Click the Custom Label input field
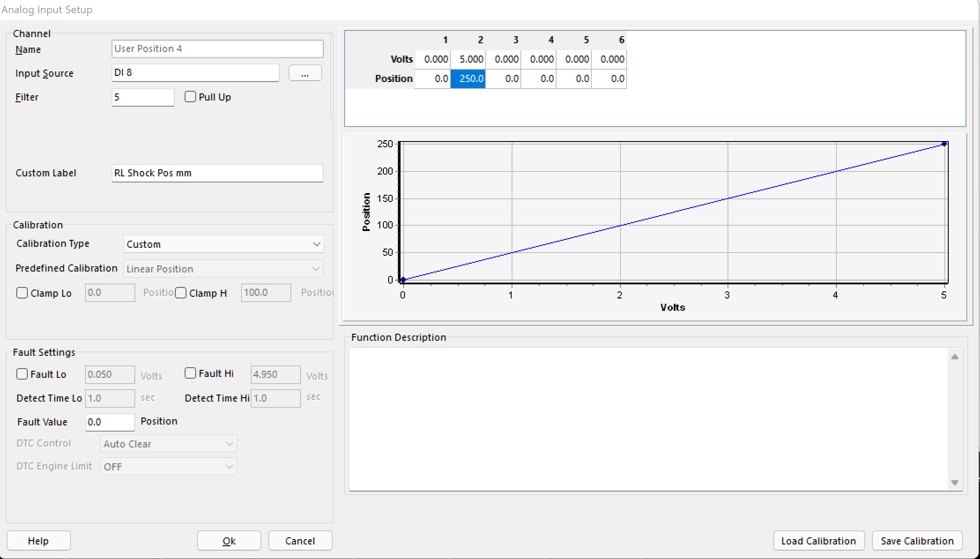 pos(217,173)
